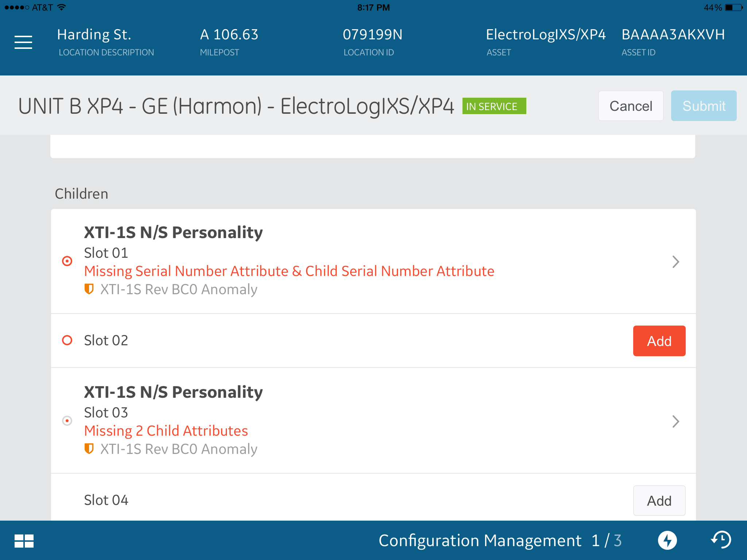The height and width of the screenshot is (560, 747).
Task: Tap the Slot 04 label
Action: point(106,500)
